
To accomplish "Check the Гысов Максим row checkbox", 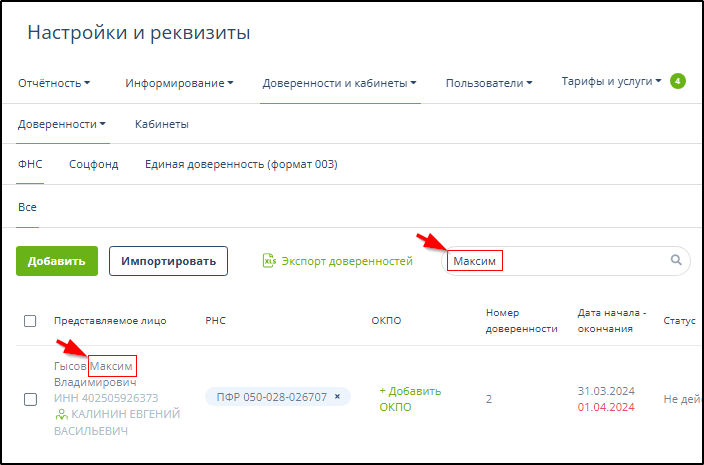I will click(x=30, y=399).
